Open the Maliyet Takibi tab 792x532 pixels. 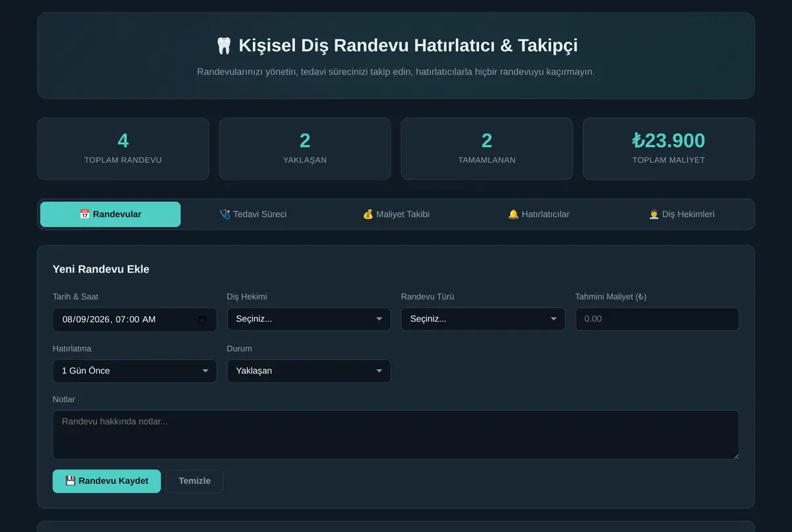396,215
